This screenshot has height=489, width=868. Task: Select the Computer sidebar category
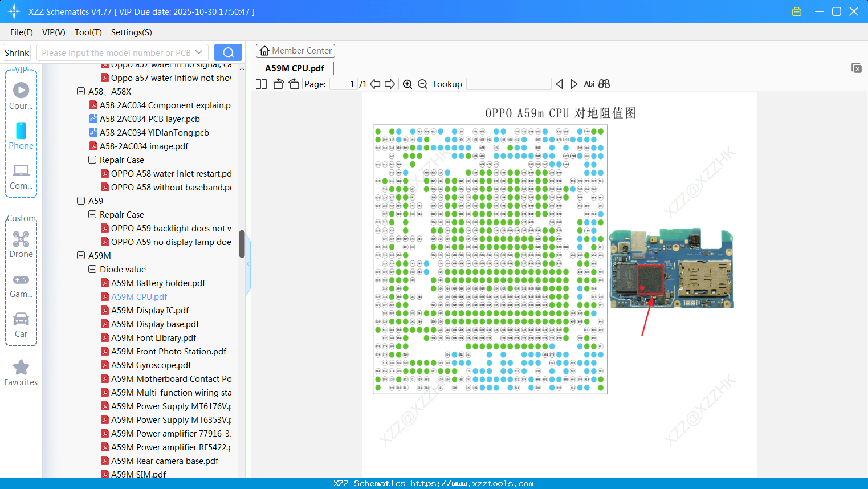click(21, 176)
